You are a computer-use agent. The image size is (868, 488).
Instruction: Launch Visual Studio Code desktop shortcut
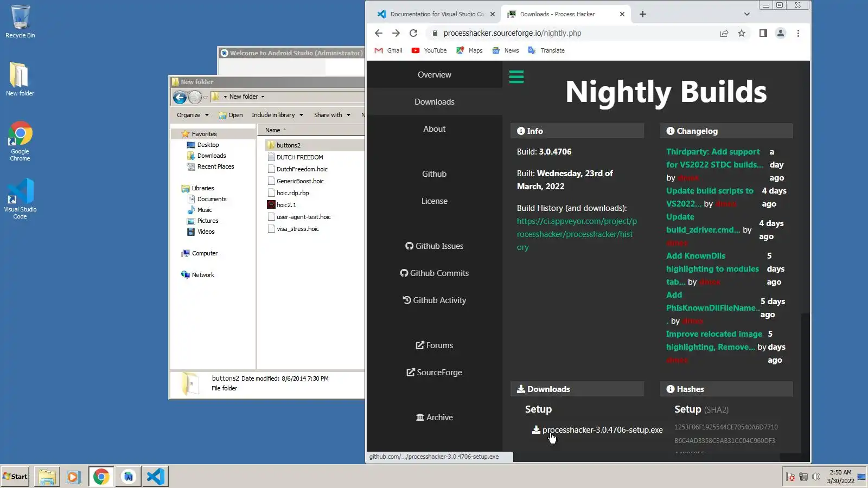click(20, 199)
